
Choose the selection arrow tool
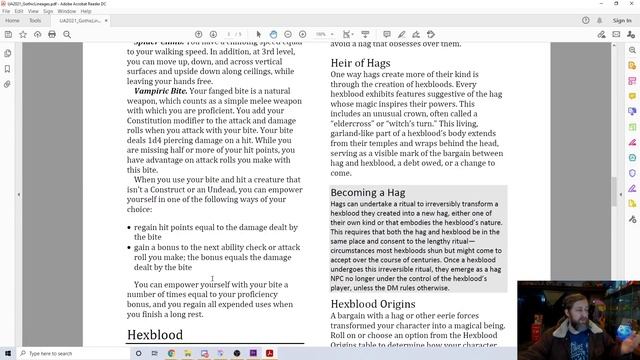point(258,34)
